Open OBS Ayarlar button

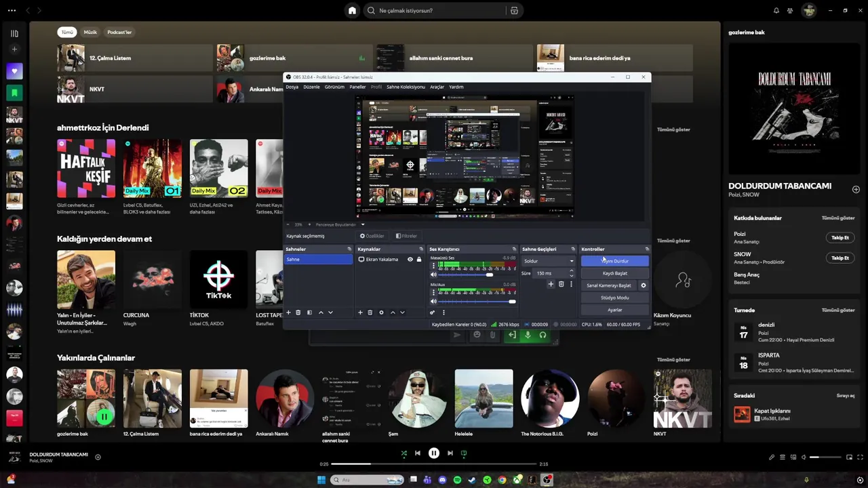614,310
